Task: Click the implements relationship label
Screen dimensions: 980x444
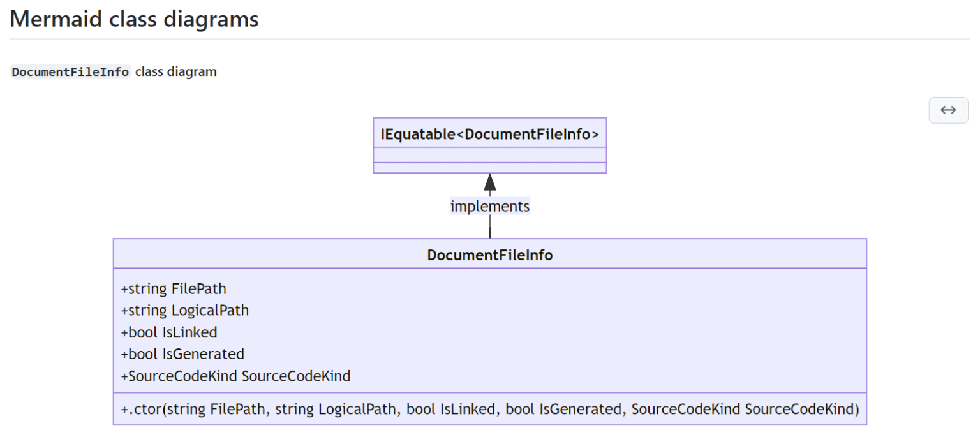Action: (489, 206)
